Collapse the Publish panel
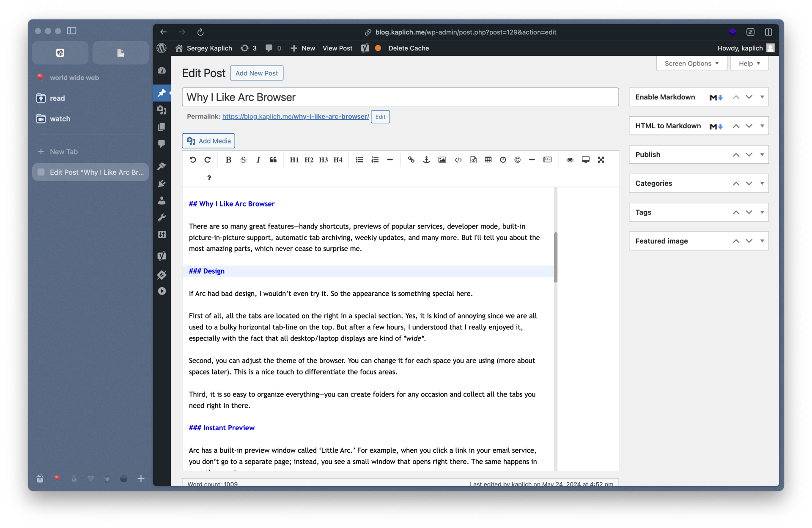This screenshot has height=528, width=812. click(x=762, y=154)
